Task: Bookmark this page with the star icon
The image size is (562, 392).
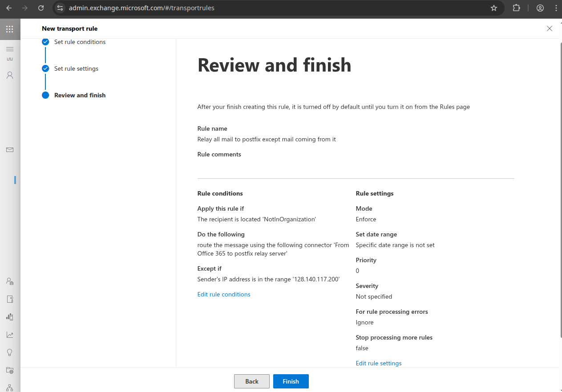Action: pos(493,8)
